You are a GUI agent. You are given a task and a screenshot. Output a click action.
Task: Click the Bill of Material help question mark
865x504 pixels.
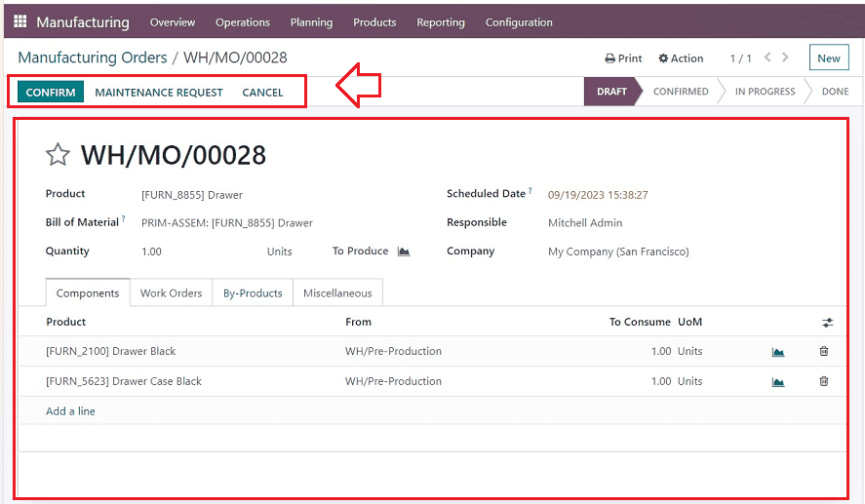click(124, 219)
